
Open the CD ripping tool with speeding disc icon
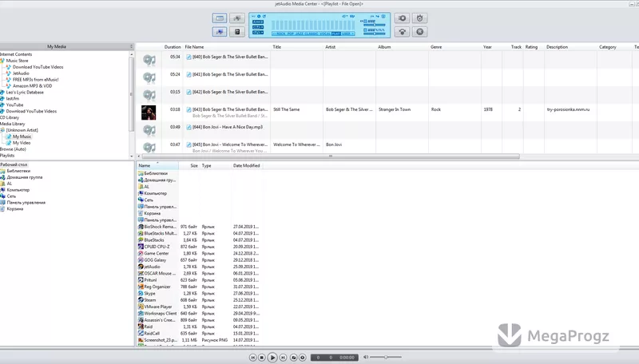tap(403, 18)
